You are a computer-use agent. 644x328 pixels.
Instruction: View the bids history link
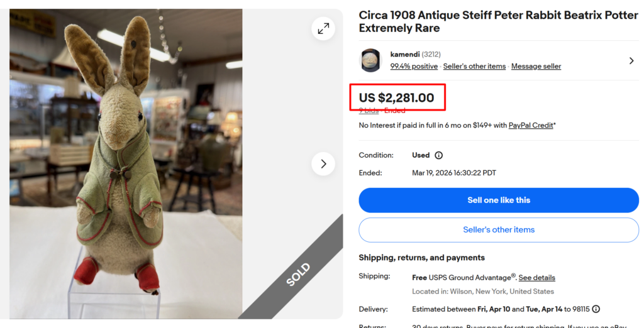[x=369, y=111]
